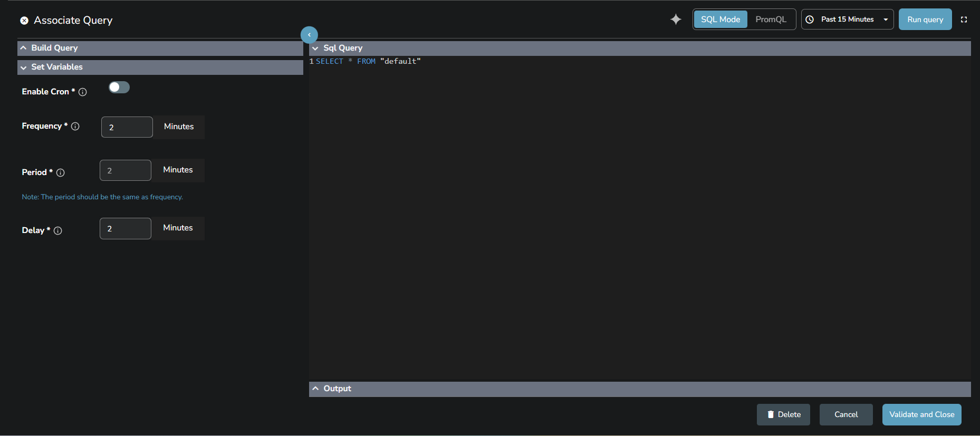This screenshot has height=436, width=980.
Task: Collapse the left panel with the arrow button
Action: 309,35
